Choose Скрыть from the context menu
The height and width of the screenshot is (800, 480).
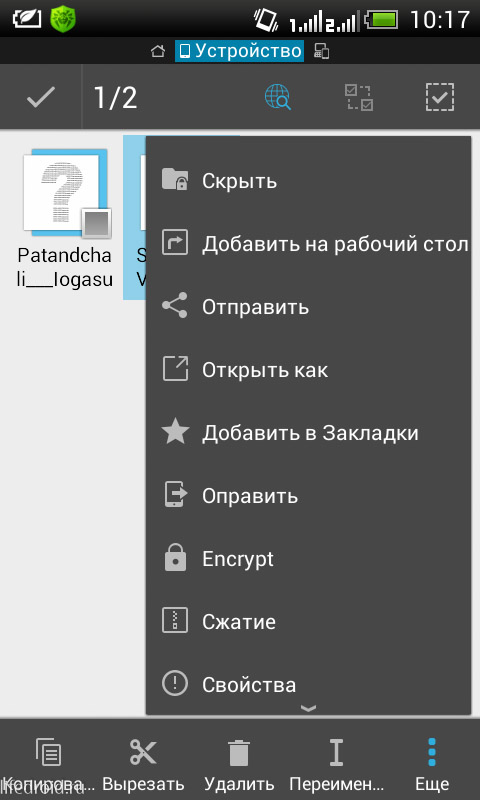pyautogui.click(x=308, y=181)
